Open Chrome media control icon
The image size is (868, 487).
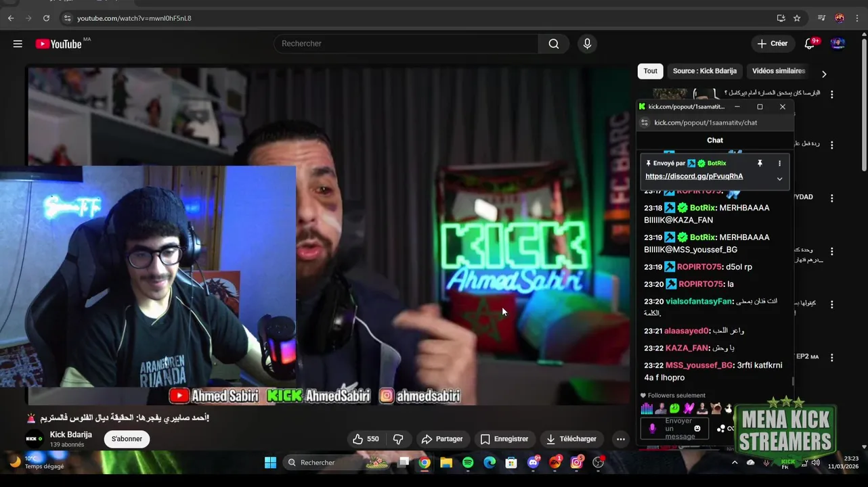click(x=821, y=18)
